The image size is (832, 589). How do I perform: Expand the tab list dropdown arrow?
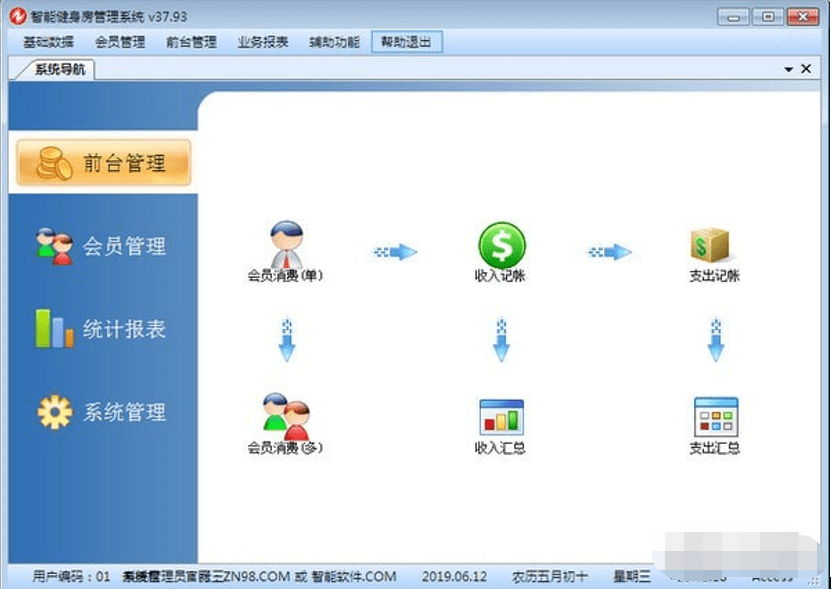point(788,70)
